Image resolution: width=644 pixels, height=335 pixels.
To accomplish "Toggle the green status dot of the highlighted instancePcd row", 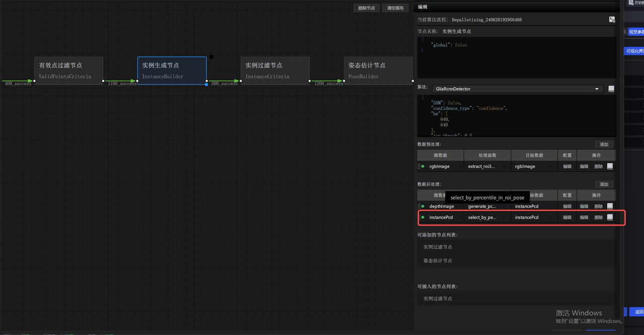I will coord(423,217).
